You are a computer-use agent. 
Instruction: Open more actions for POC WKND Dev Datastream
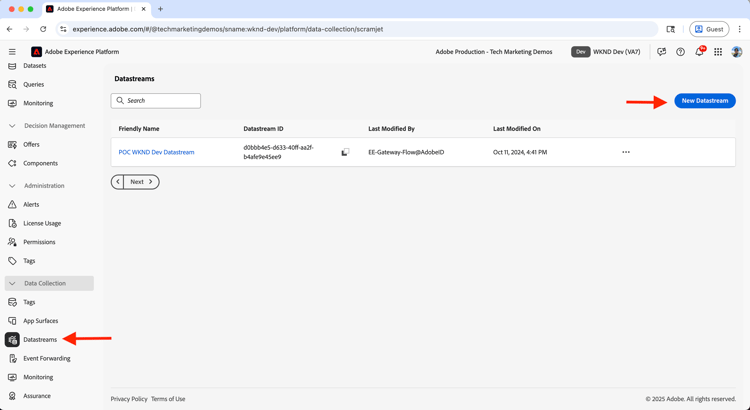point(626,152)
